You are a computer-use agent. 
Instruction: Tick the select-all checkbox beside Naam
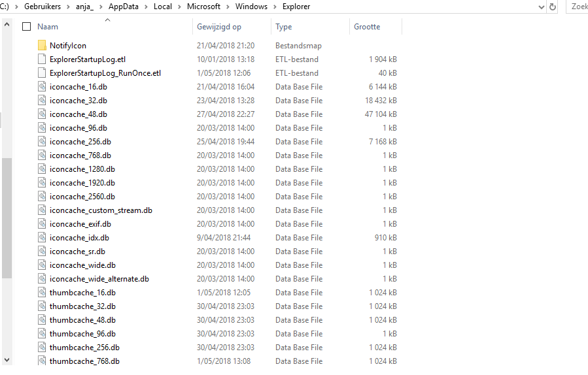coord(27,27)
